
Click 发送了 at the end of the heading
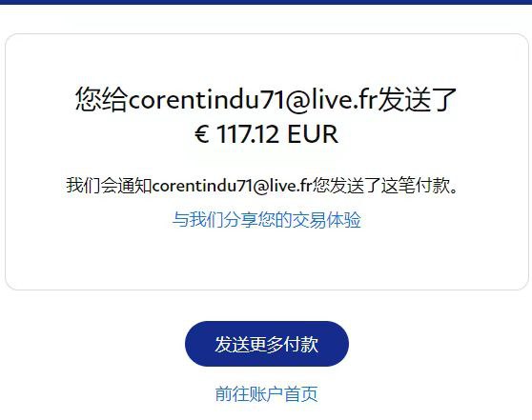(418, 99)
